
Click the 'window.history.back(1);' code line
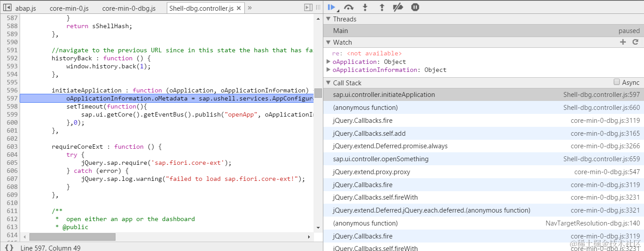click(x=108, y=66)
